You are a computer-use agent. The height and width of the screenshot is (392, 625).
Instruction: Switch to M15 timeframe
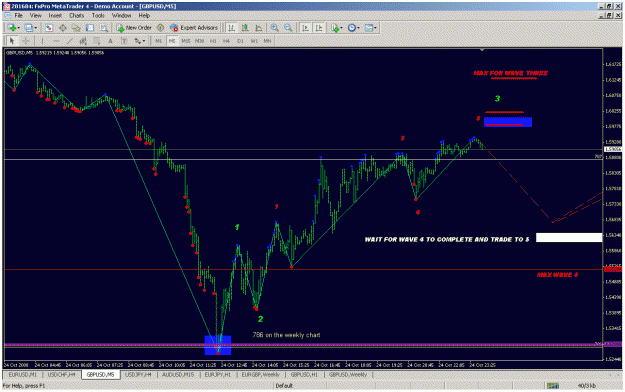coord(186,41)
